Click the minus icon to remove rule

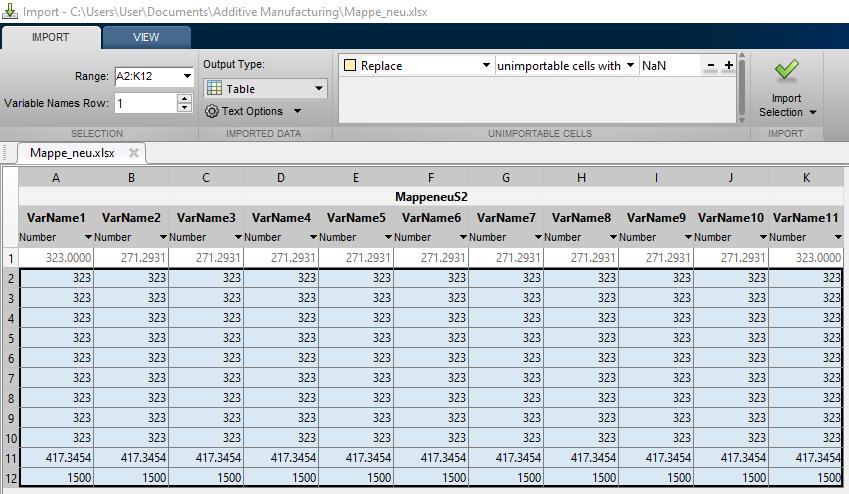(x=710, y=66)
